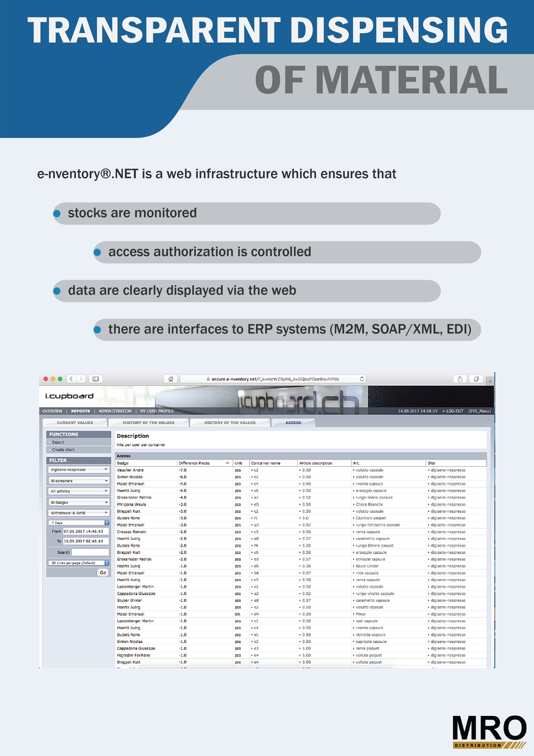Click the 5.20 article description value
Image resolution: width=534 pixels, height=756 pixels.
click(x=306, y=546)
